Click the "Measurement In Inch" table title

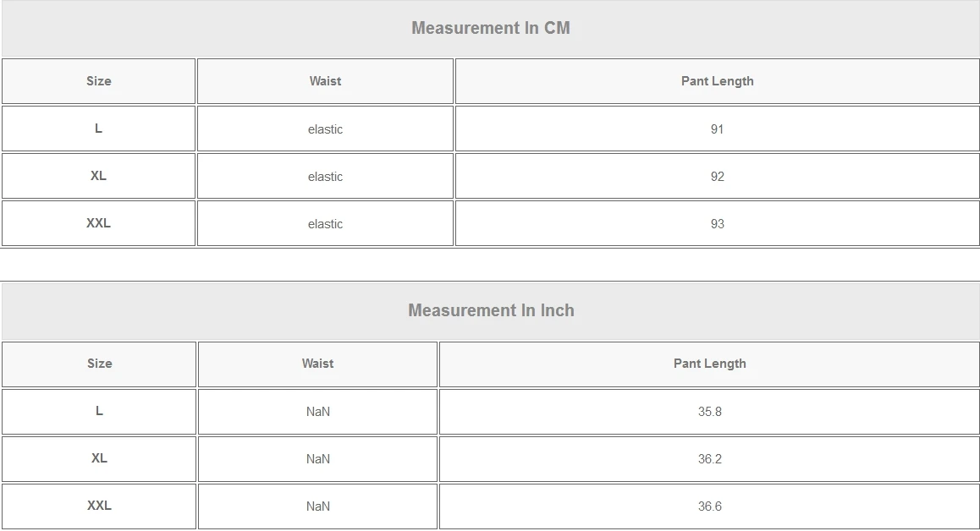(x=491, y=310)
